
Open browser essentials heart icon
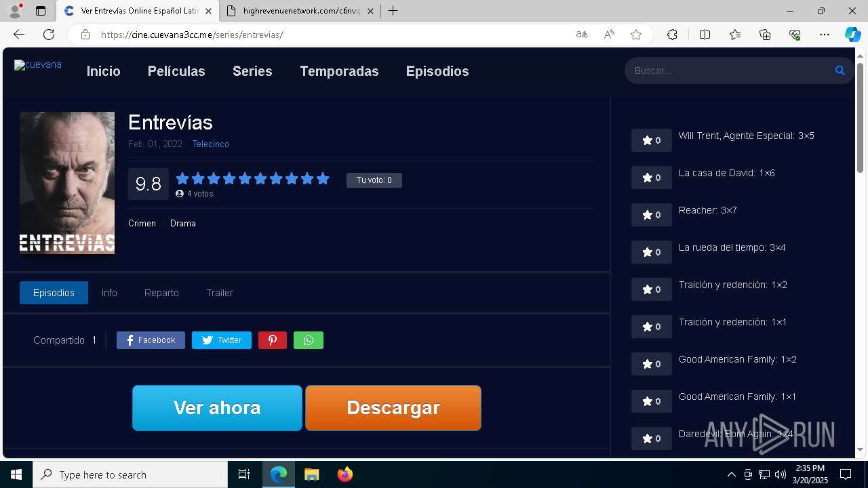pyautogui.click(x=795, y=35)
